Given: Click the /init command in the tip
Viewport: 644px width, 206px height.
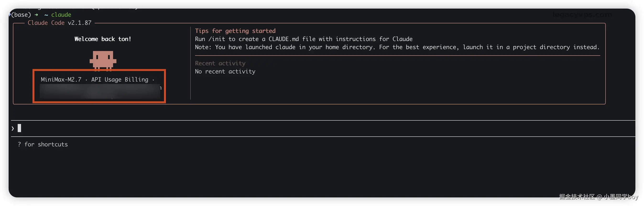Looking at the screenshot, I should [x=217, y=39].
